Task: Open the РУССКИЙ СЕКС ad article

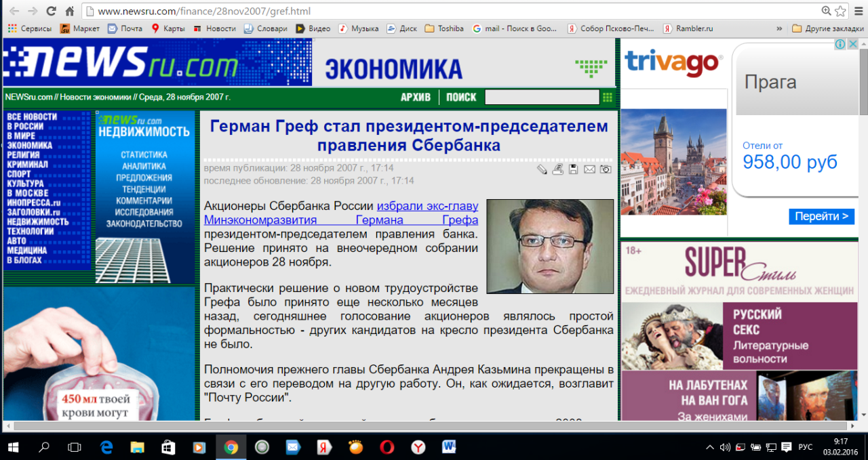Action: click(x=739, y=335)
